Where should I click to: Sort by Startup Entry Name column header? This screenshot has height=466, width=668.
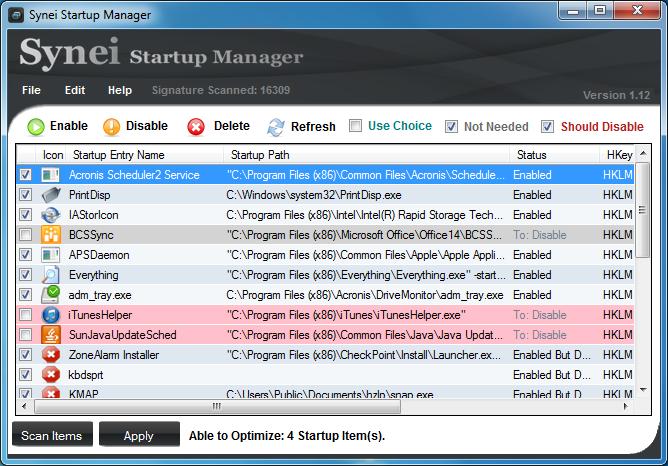[x=144, y=155]
